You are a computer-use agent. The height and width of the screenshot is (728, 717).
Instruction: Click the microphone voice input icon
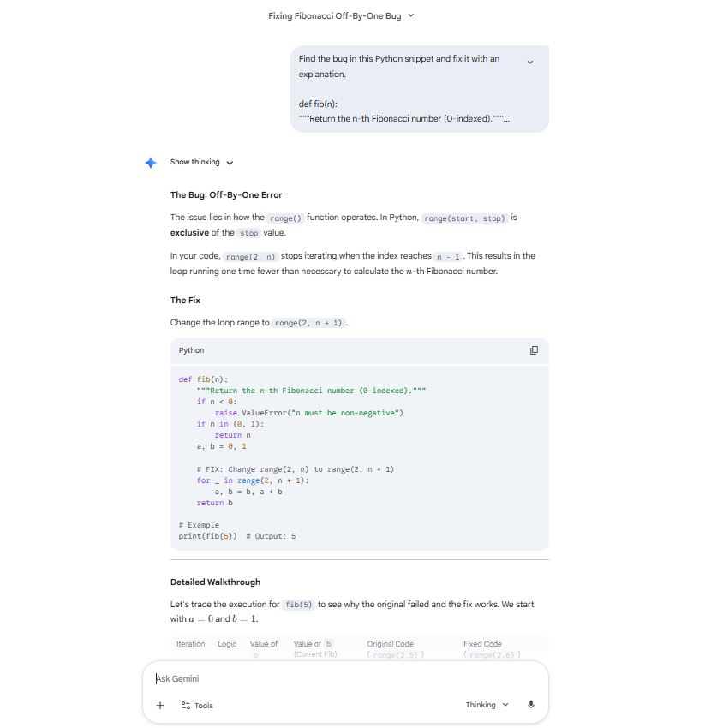coord(531,705)
